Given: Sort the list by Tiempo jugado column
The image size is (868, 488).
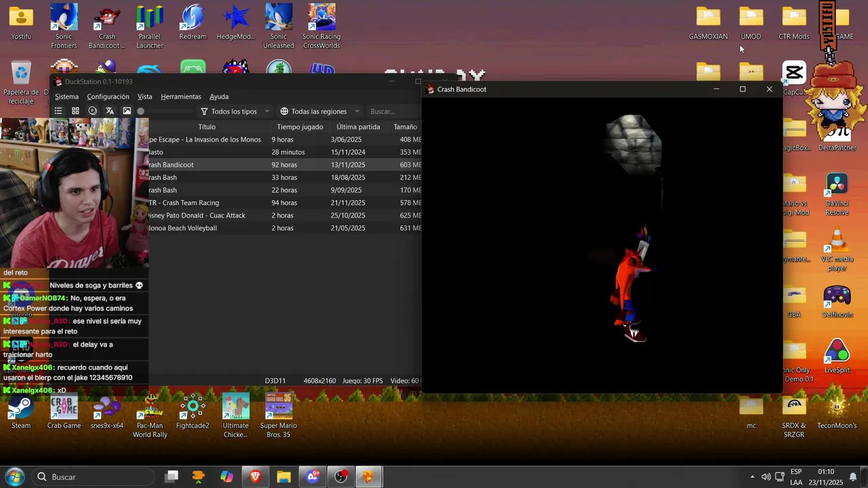Looking at the screenshot, I should point(300,127).
